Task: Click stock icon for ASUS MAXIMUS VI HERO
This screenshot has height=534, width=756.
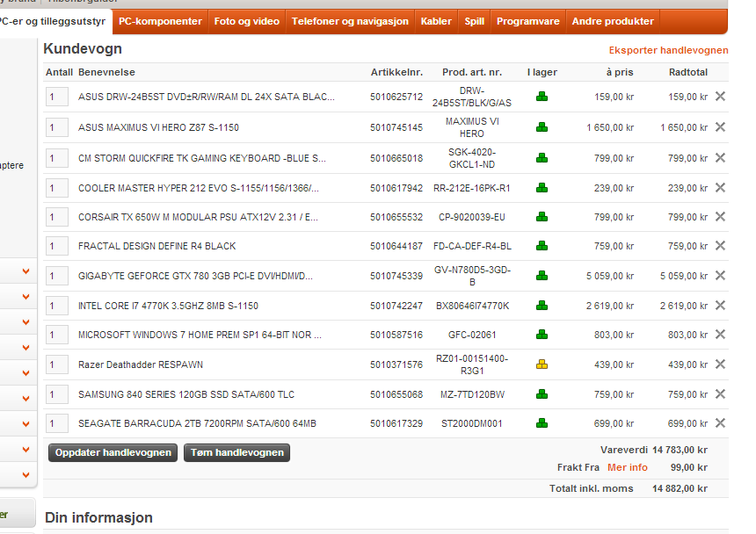Action: (542, 127)
